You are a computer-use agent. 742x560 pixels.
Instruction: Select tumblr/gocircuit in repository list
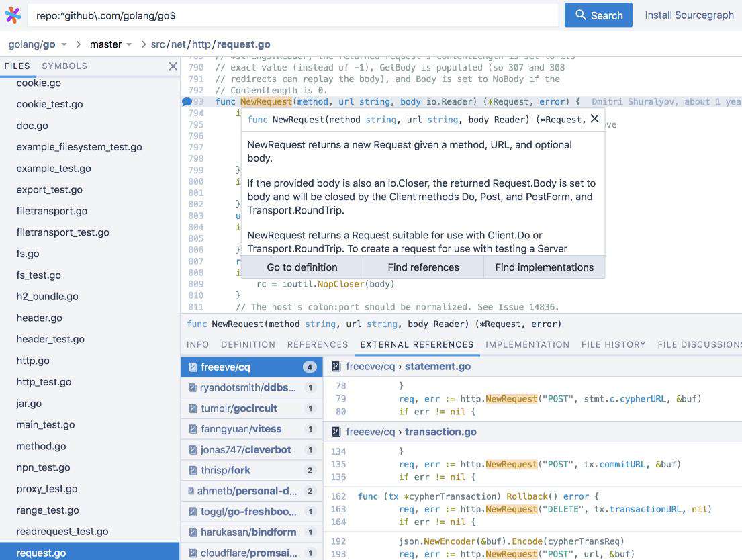(x=251, y=408)
